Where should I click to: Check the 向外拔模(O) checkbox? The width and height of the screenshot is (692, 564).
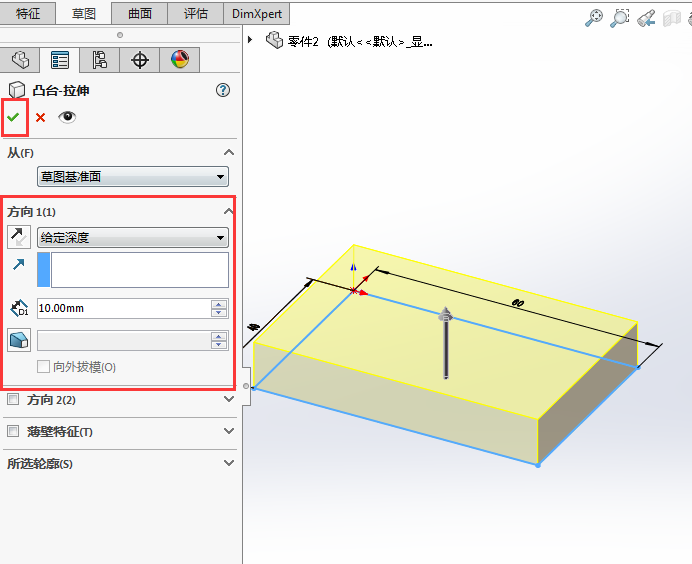tap(43, 366)
